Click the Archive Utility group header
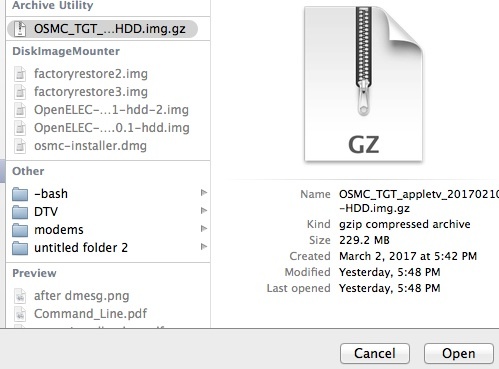This screenshot has width=499, height=369. [x=53, y=5]
